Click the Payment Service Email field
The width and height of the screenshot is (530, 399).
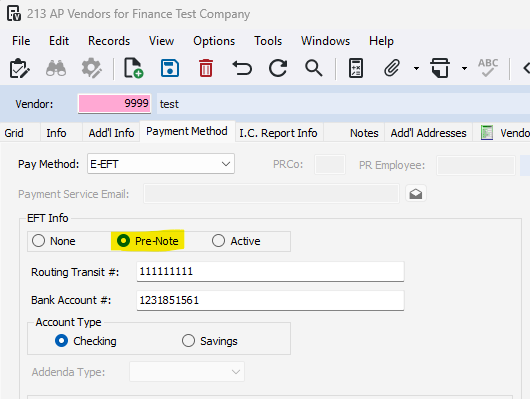coord(271,194)
